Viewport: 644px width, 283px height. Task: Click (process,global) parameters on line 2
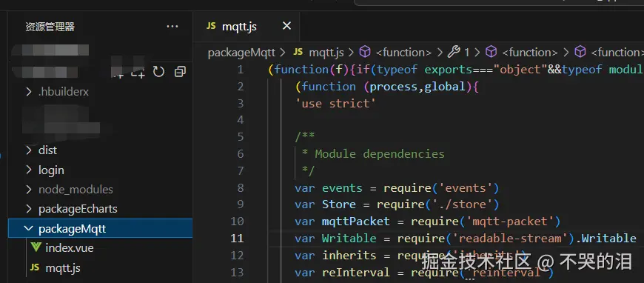pyautogui.click(x=417, y=87)
